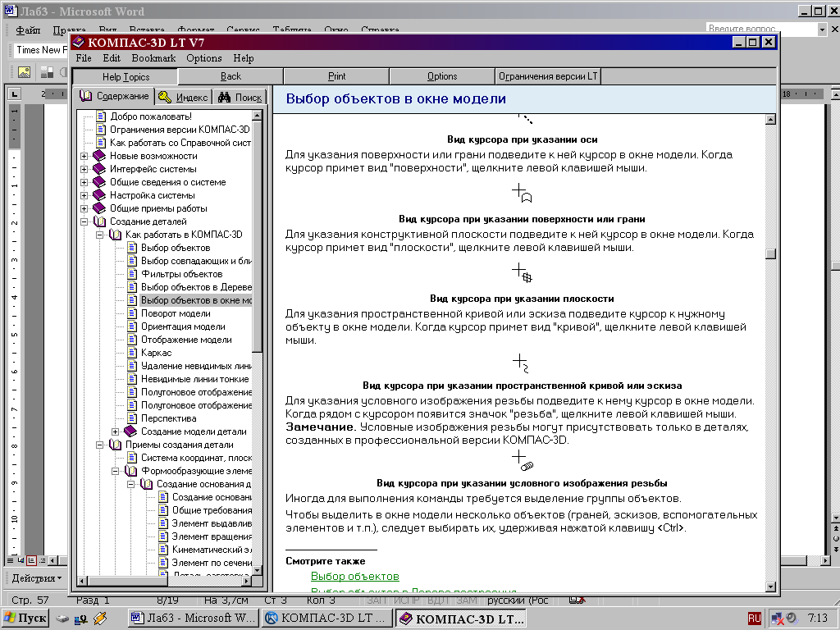Open 'Ограничения версии КОМПАС-3D' topic
840x630 pixels.
(x=180, y=130)
